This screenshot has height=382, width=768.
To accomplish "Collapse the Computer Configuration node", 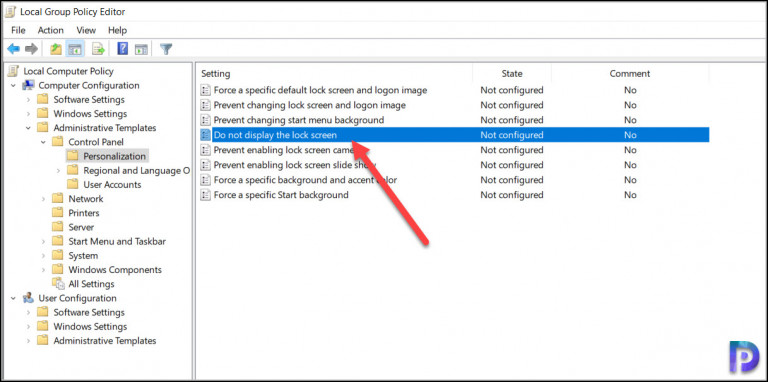I will pos(13,86).
